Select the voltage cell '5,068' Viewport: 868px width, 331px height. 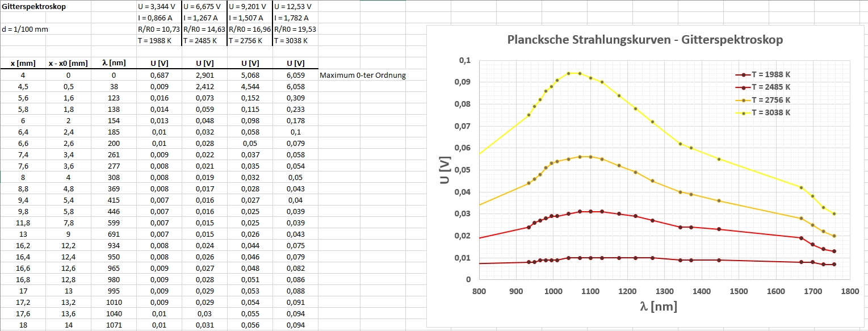(x=250, y=75)
